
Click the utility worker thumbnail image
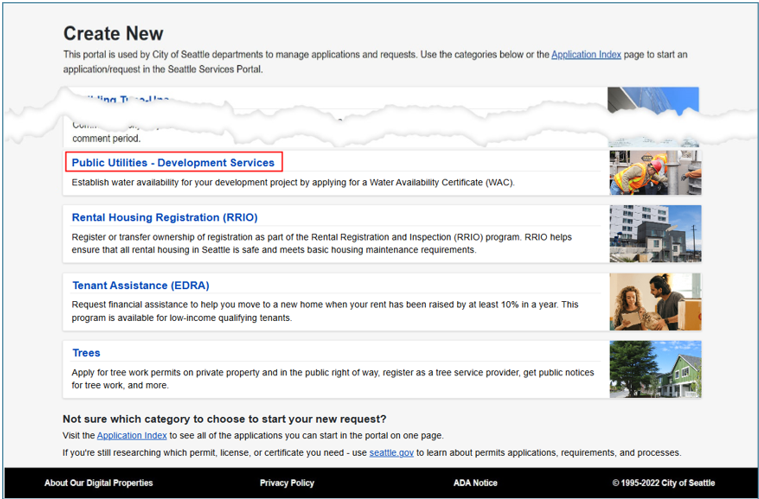pos(654,172)
